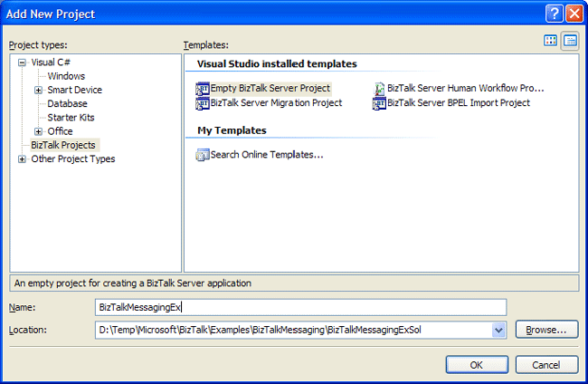Collapse the Visual C# tree node

(22, 62)
